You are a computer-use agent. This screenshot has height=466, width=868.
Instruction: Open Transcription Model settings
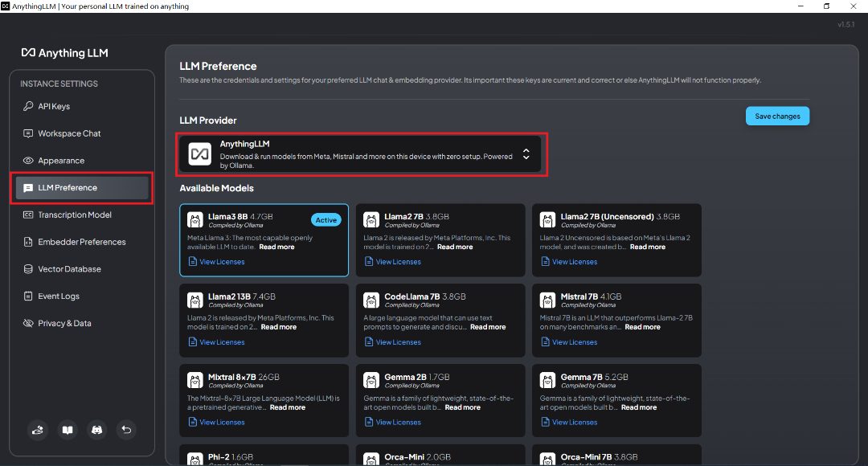82,215
